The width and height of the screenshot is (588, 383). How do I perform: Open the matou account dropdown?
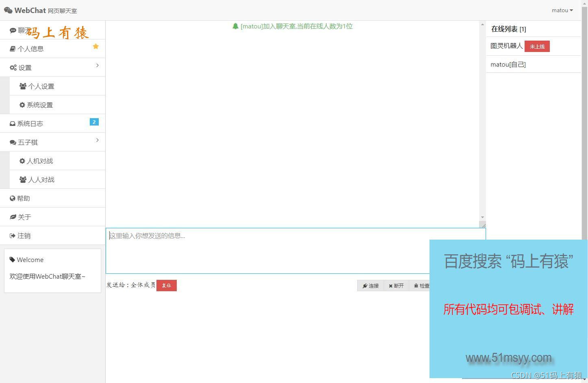(x=562, y=10)
